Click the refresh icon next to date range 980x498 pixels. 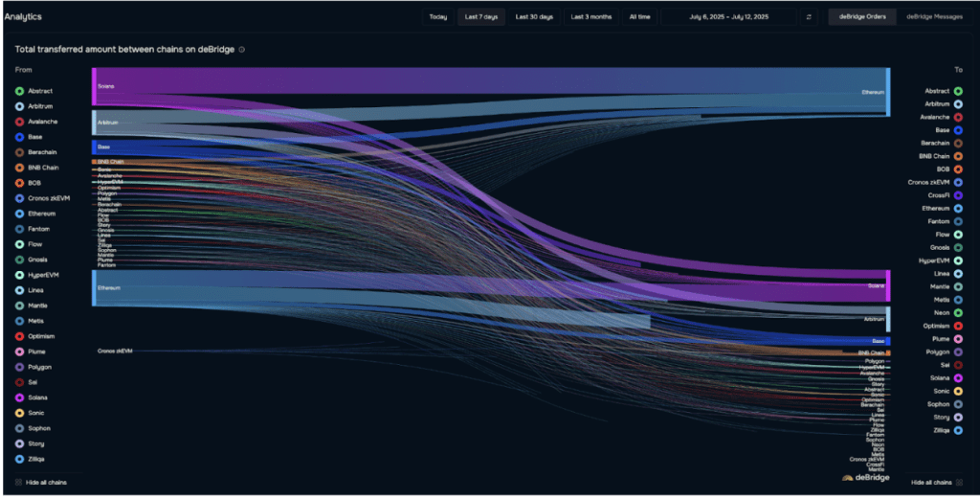809,17
